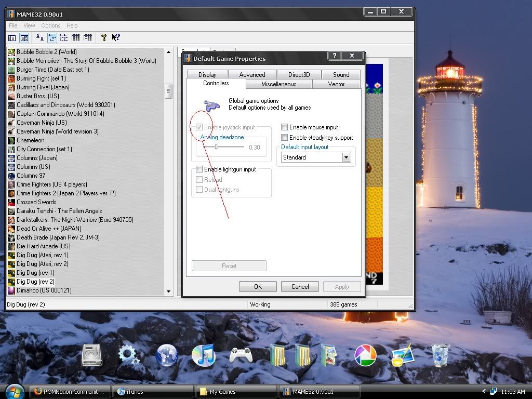This screenshot has width=532, height=399.
Task: Click the Dimahoo game icon
Action: [x=11, y=290]
